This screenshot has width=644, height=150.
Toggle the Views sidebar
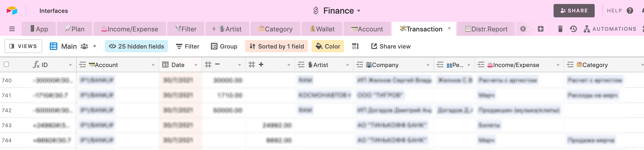[x=23, y=46]
